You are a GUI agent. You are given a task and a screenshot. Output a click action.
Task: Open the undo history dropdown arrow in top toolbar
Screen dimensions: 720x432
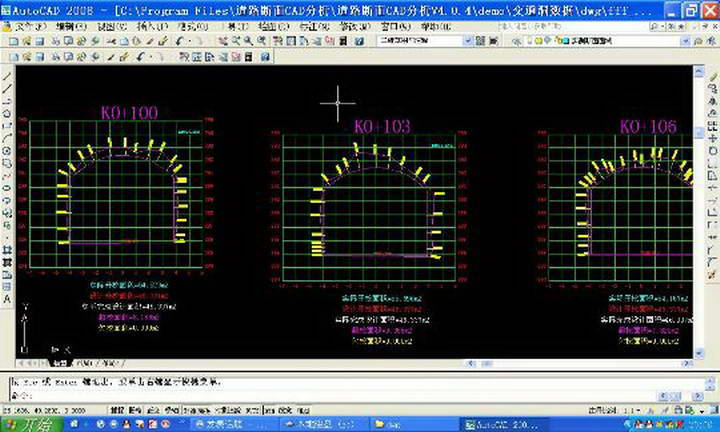click(x=189, y=41)
